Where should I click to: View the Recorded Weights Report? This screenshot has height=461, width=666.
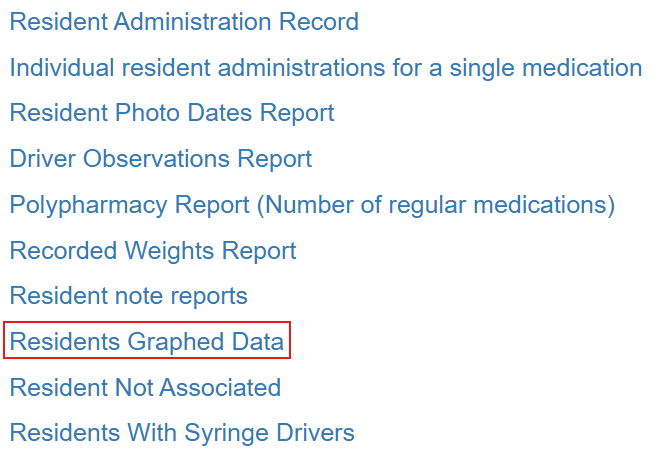click(152, 251)
